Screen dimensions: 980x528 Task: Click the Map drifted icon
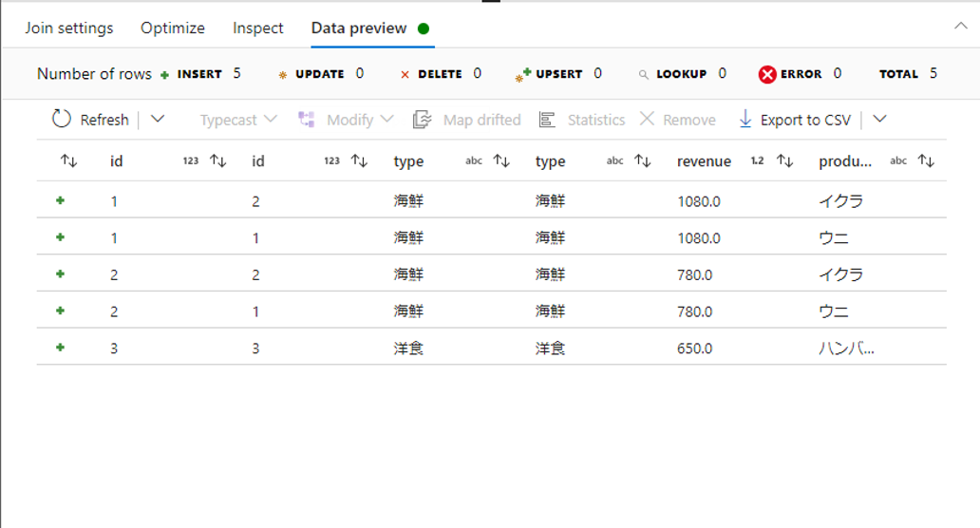[423, 120]
